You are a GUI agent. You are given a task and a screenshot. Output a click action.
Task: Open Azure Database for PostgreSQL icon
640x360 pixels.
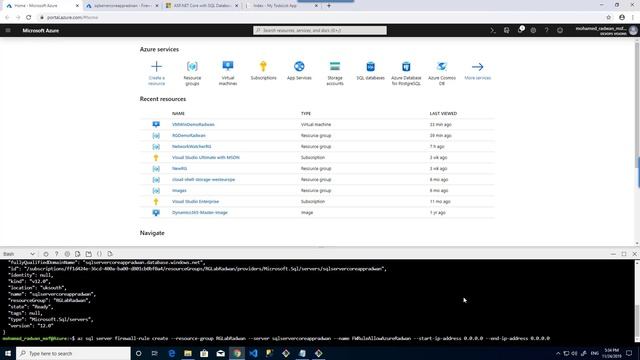pos(406,66)
